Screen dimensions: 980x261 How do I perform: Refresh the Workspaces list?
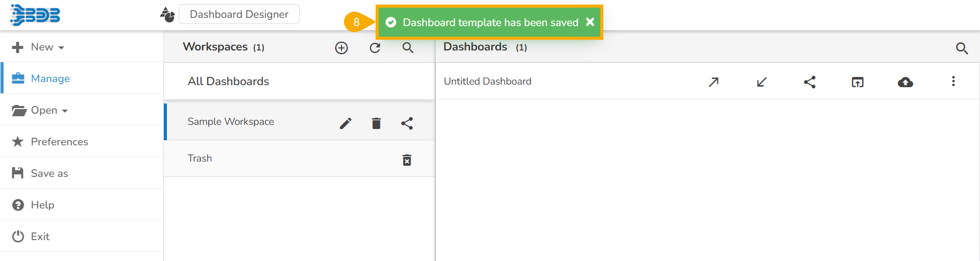coord(375,48)
